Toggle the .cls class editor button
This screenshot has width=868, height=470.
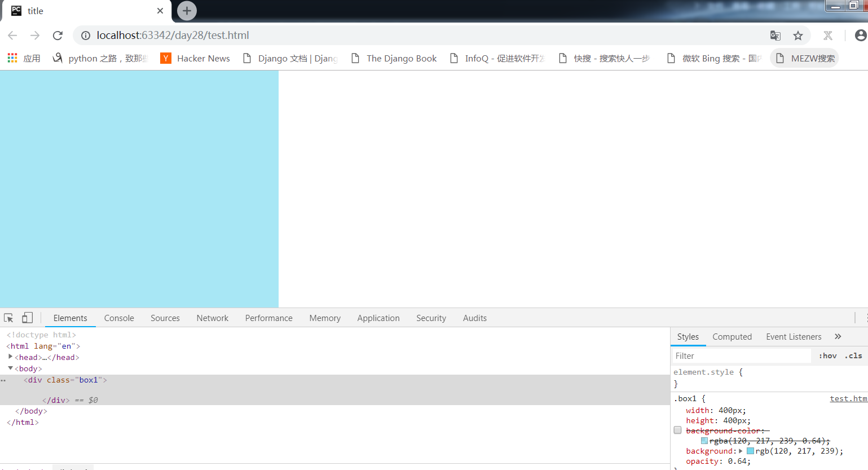tap(853, 356)
